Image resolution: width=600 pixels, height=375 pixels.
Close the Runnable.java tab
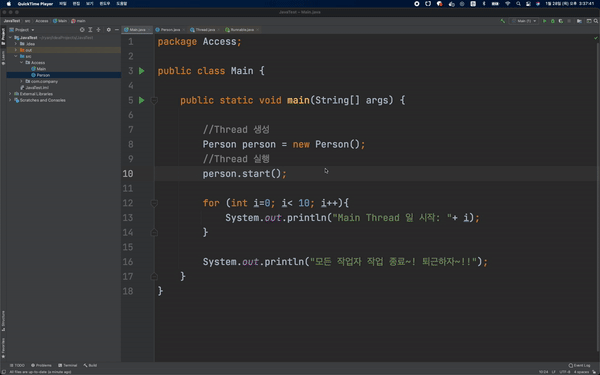point(258,30)
